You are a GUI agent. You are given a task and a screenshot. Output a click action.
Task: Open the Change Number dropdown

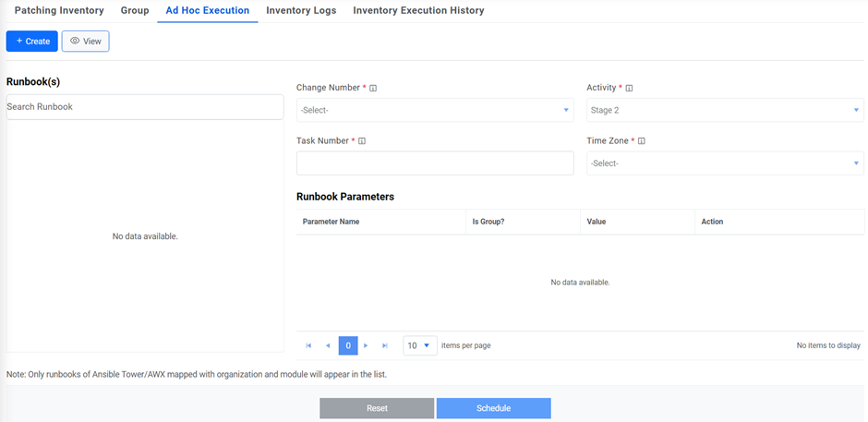[435, 111]
